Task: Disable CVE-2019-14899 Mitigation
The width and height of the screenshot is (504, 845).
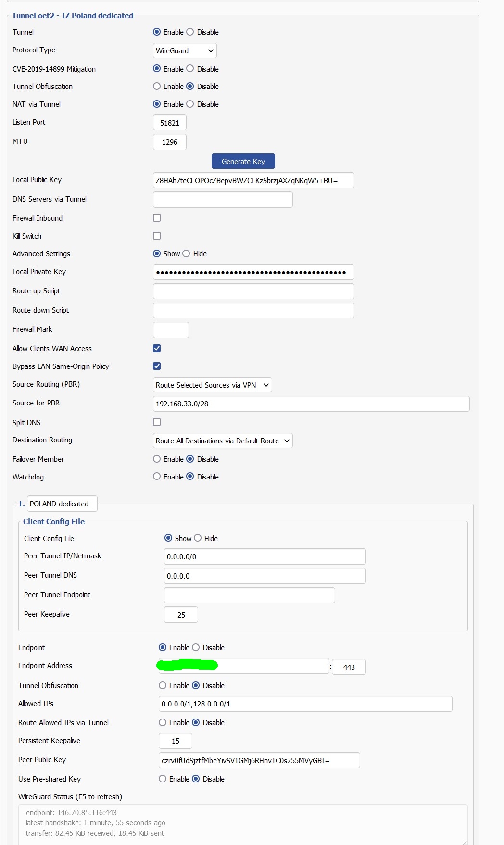Action: (190, 69)
